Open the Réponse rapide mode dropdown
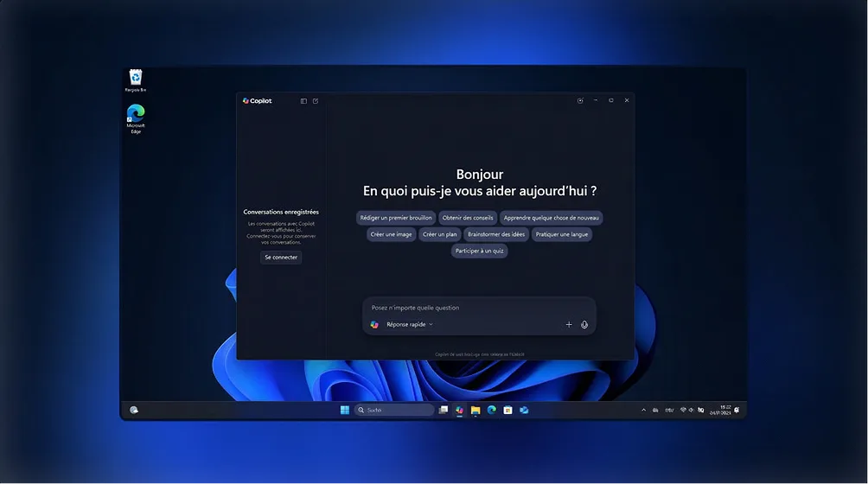 click(410, 325)
